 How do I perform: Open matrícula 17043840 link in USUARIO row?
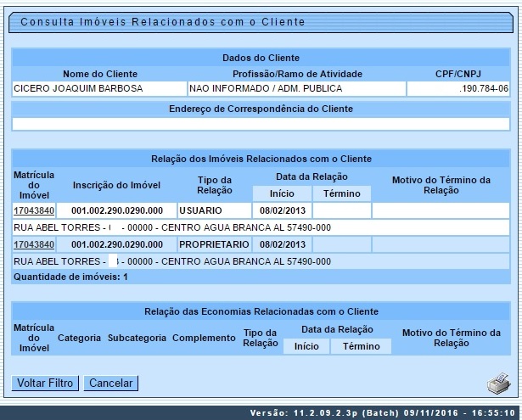pyautogui.click(x=34, y=210)
